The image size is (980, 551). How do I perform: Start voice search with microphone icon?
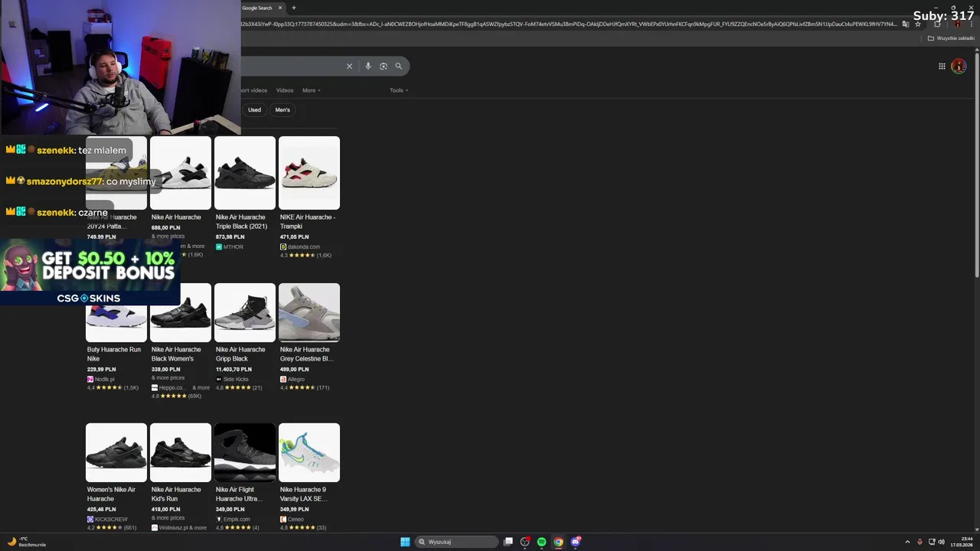point(368,66)
